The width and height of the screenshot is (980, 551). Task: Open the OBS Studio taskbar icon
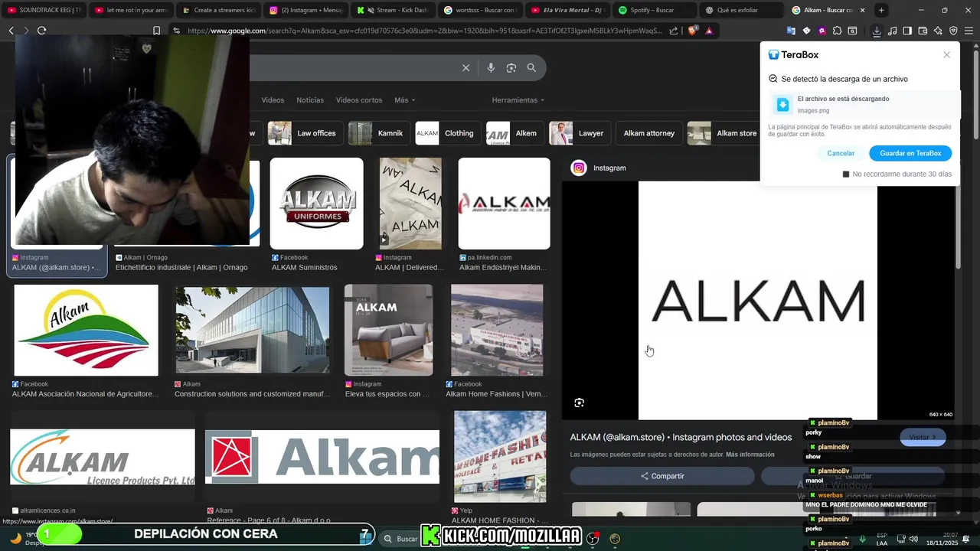[592, 539]
